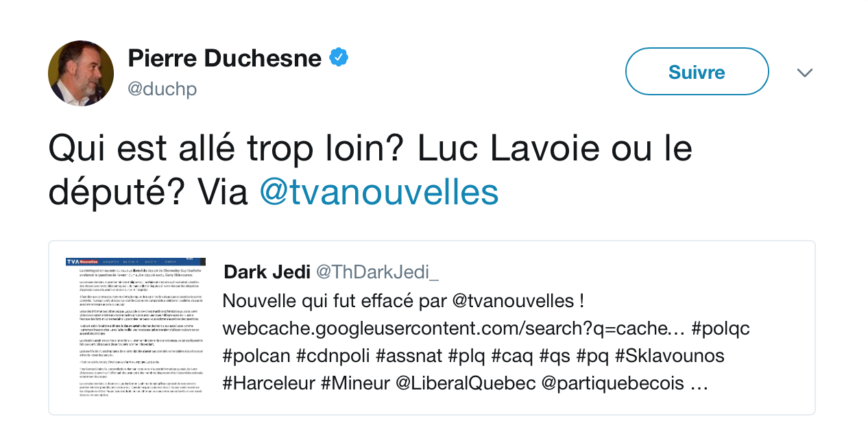Click the #cdnpoli hashtag

[x=335, y=357]
